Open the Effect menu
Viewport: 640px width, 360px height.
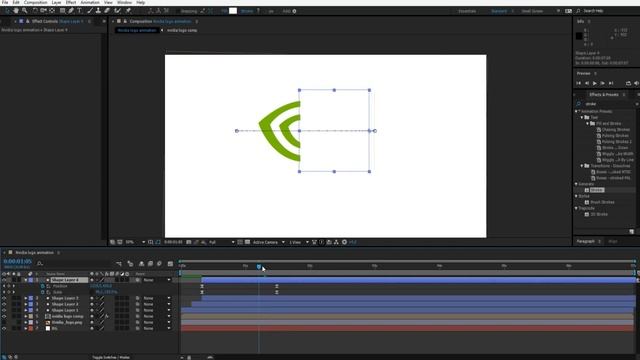pyautogui.click(x=71, y=2)
